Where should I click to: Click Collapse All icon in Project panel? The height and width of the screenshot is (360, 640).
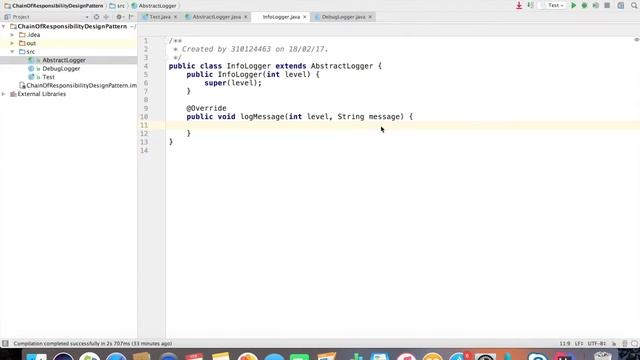pyautogui.click(x=107, y=17)
